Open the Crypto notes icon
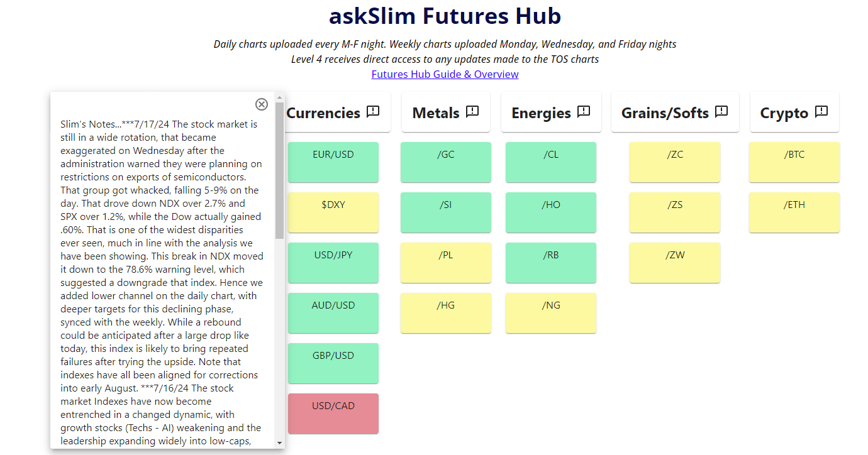Screen dimensions: 868x455 [x=821, y=111]
